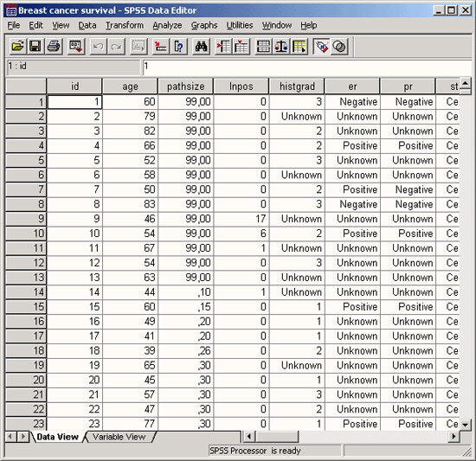Image resolution: width=476 pixels, height=461 pixels.
Task: Click the Insert Case toolbar icon
Action: (x=223, y=47)
